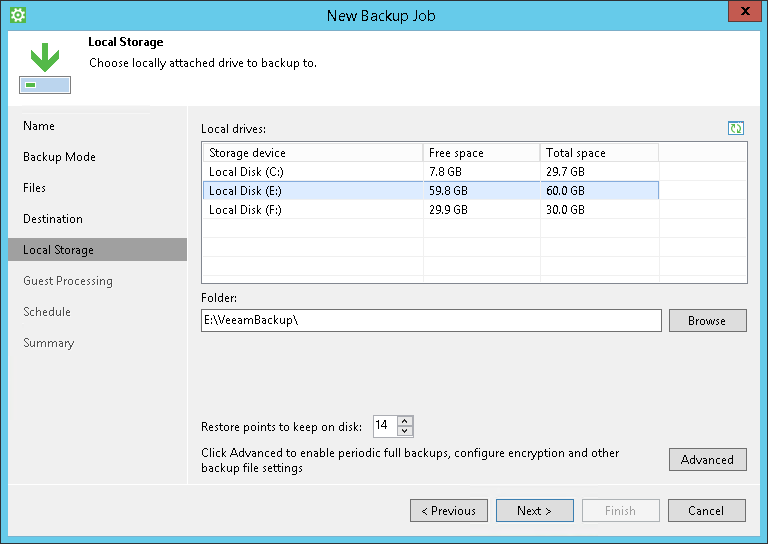Select the Schedule step

click(47, 311)
